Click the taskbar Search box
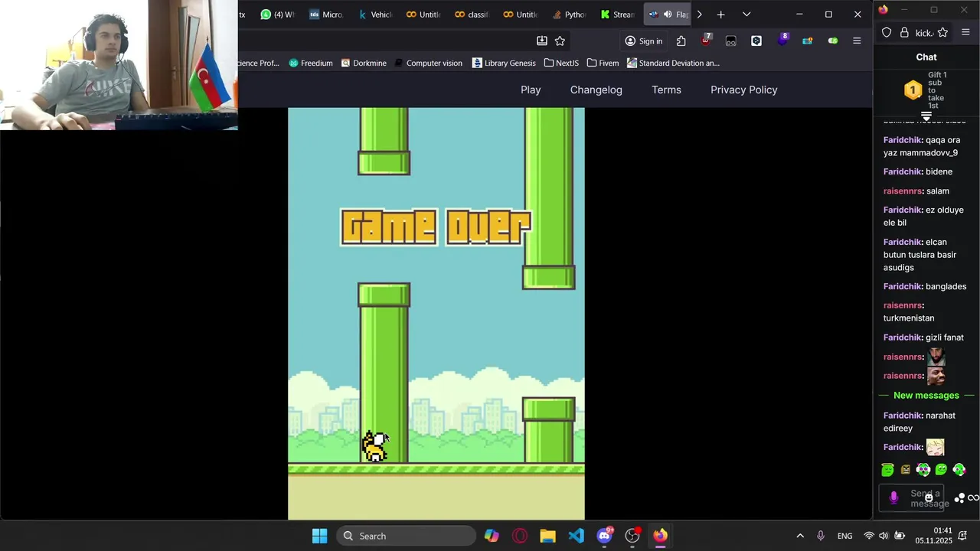Screen dimensions: 980x551 [406, 536]
